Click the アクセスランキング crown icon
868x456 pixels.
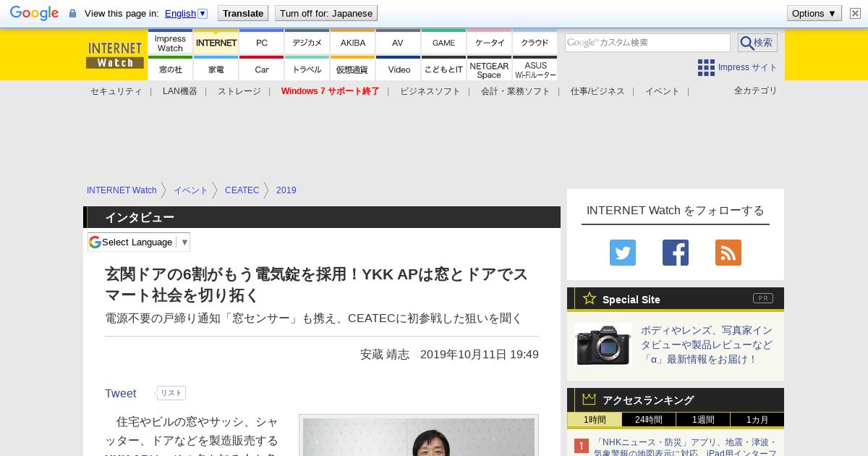(590, 399)
